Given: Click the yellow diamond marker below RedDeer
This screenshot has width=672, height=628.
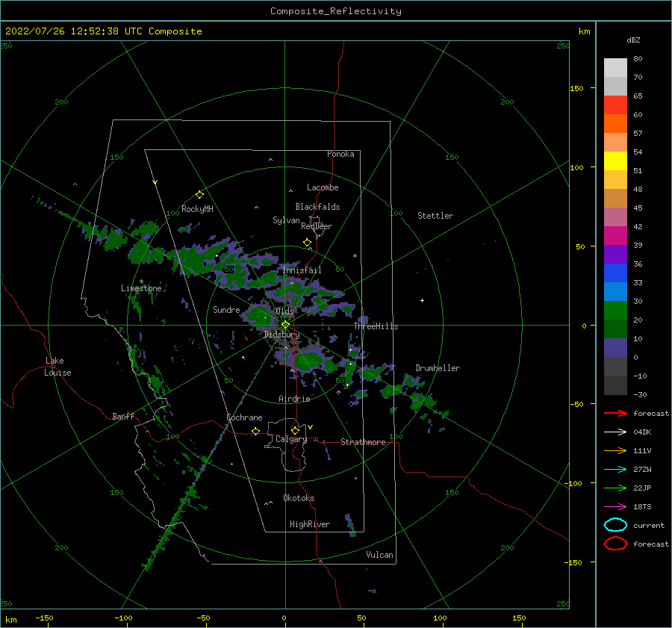Looking at the screenshot, I should (x=308, y=243).
